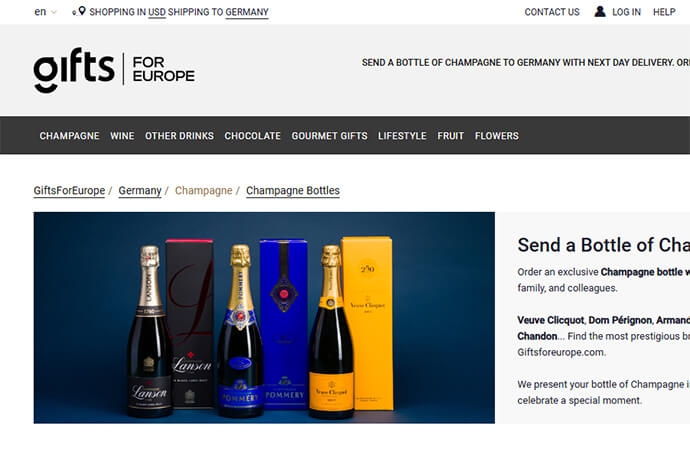Open the FLOWERS menu
The width and height of the screenshot is (690, 455).
[x=497, y=136]
